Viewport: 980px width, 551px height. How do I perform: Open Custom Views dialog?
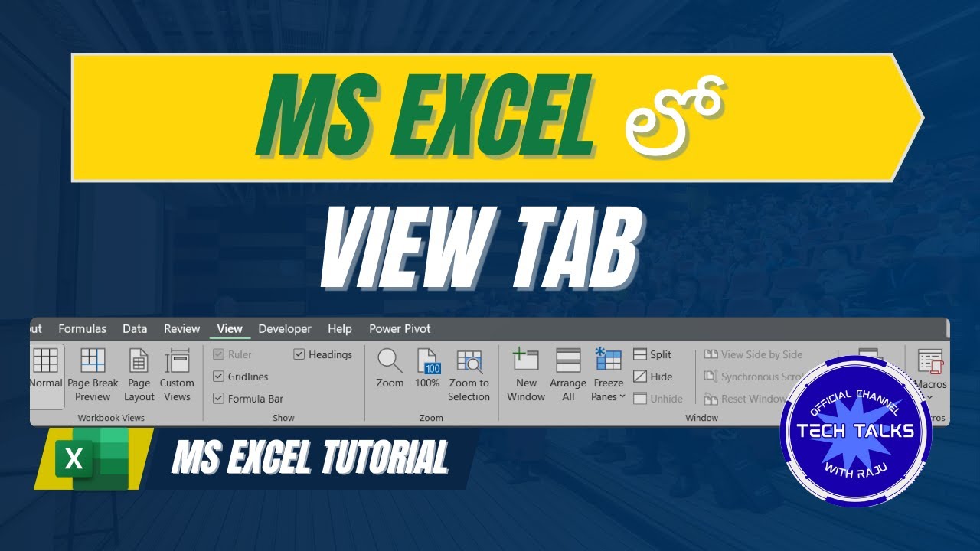(177, 375)
